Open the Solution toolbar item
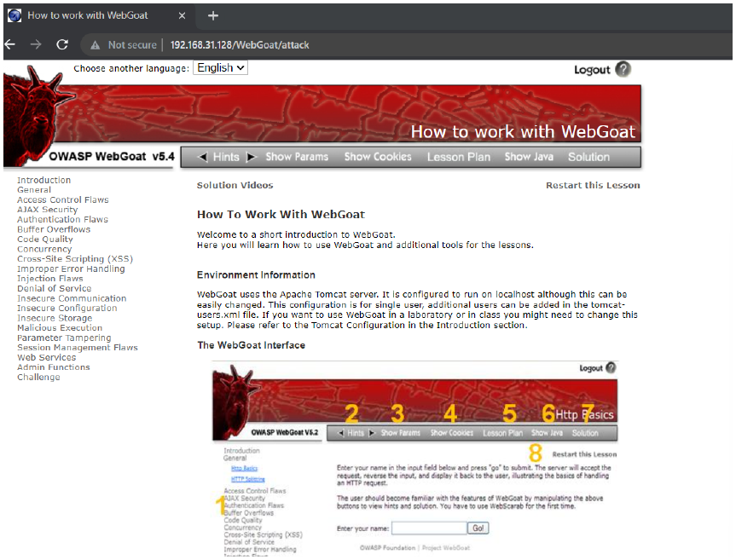This screenshot has width=736, height=560. (588, 157)
